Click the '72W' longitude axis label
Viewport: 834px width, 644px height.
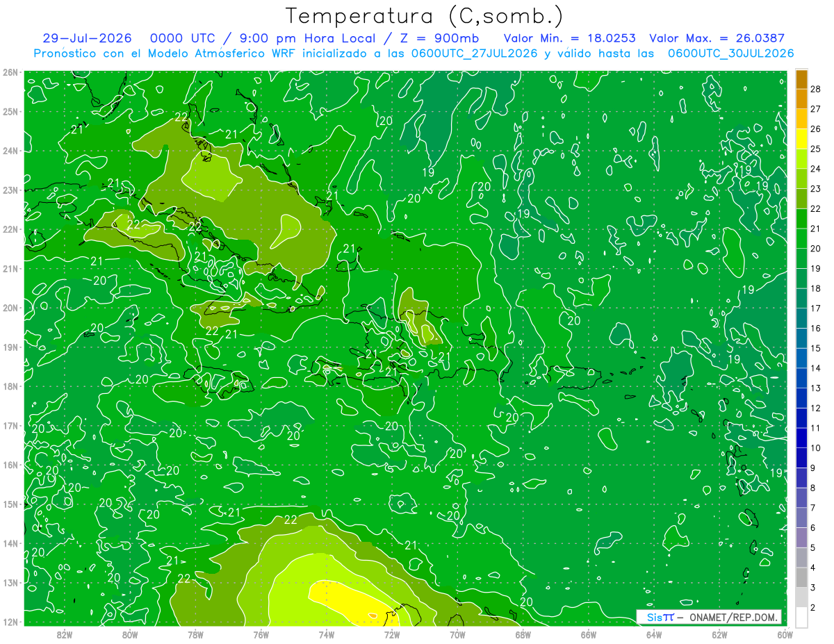tap(392, 635)
